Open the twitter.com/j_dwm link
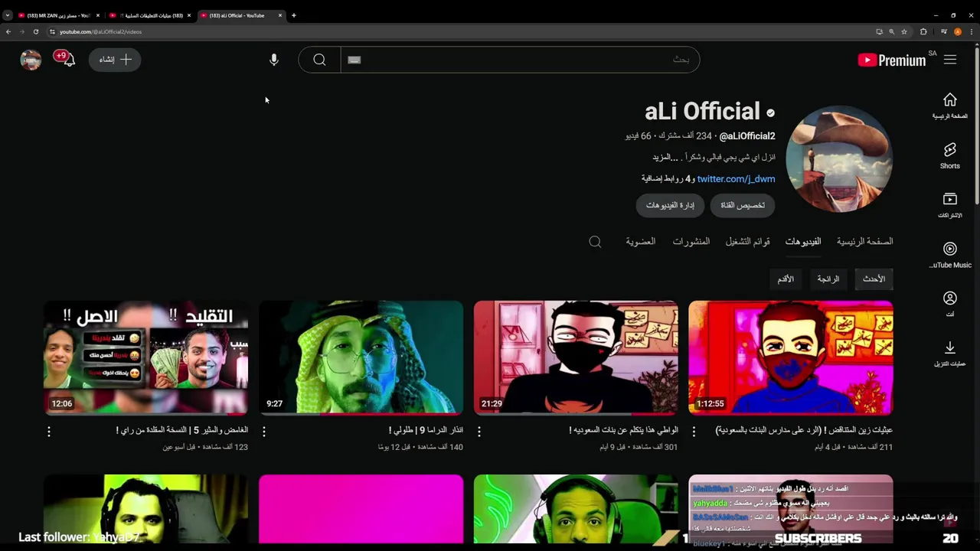 tap(736, 179)
